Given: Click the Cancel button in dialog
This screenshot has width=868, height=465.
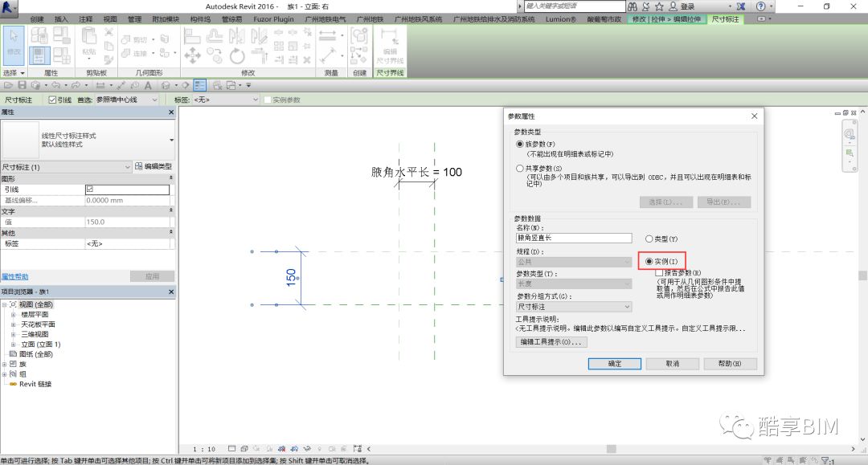Looking at the screenshot, I should (672, 363).
